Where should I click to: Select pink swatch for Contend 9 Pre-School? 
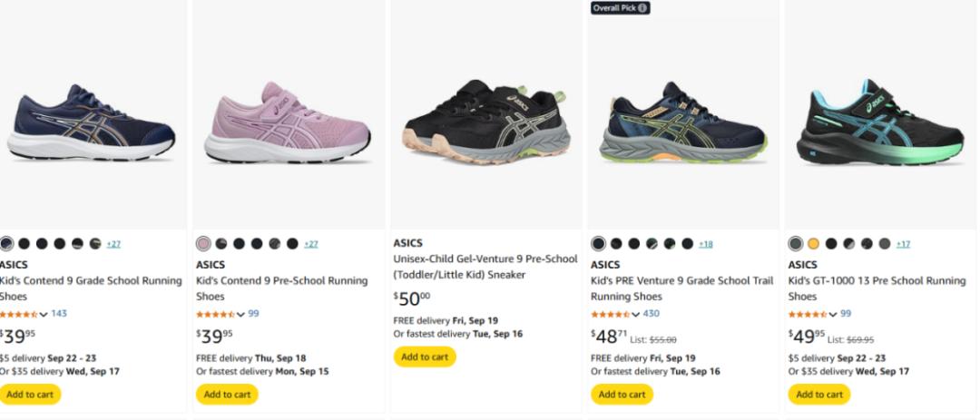tap(203, 244)
